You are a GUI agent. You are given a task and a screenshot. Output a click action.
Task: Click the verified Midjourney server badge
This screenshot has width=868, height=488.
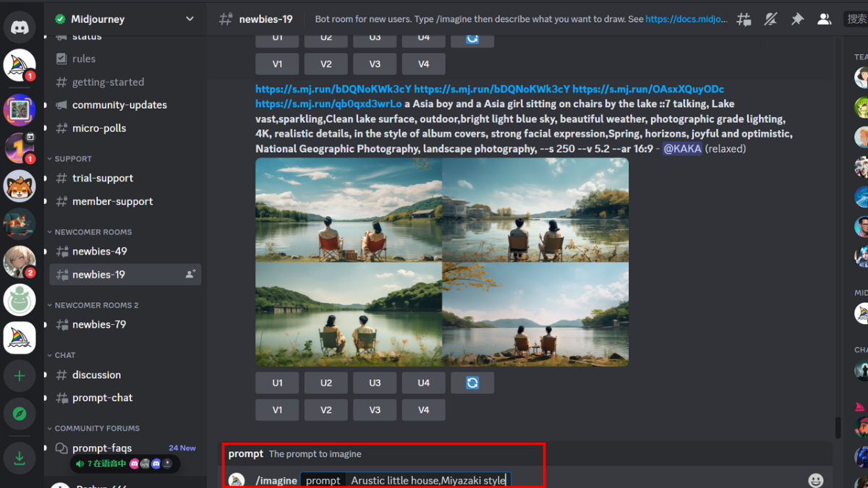point(60,19)
